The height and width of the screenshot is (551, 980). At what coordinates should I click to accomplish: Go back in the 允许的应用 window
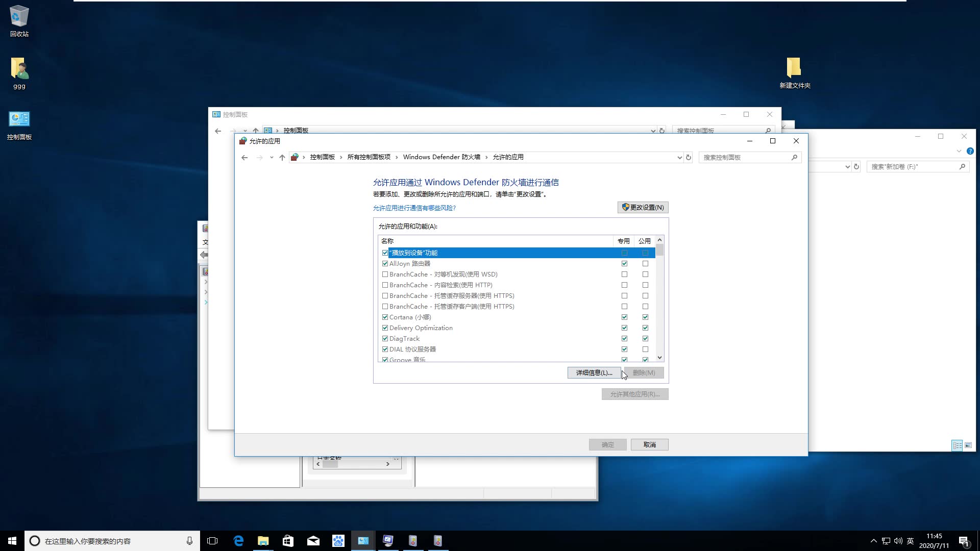pyautogui.click(x=244, y=158)
